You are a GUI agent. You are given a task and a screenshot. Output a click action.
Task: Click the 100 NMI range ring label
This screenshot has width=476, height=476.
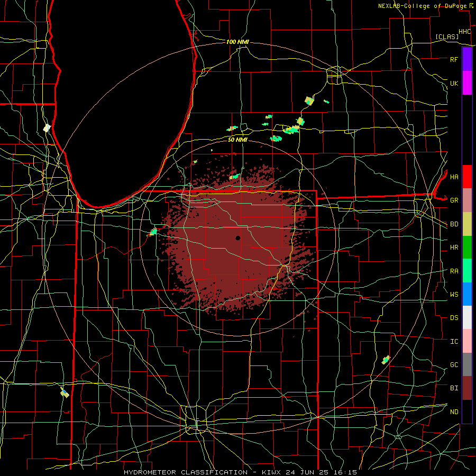pos(237,42)
